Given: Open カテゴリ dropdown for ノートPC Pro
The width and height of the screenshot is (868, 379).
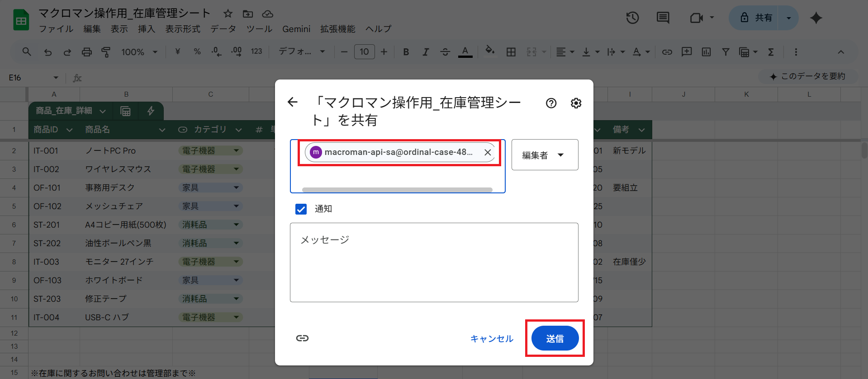Looking at the screenshot, I should coord(236,150).
